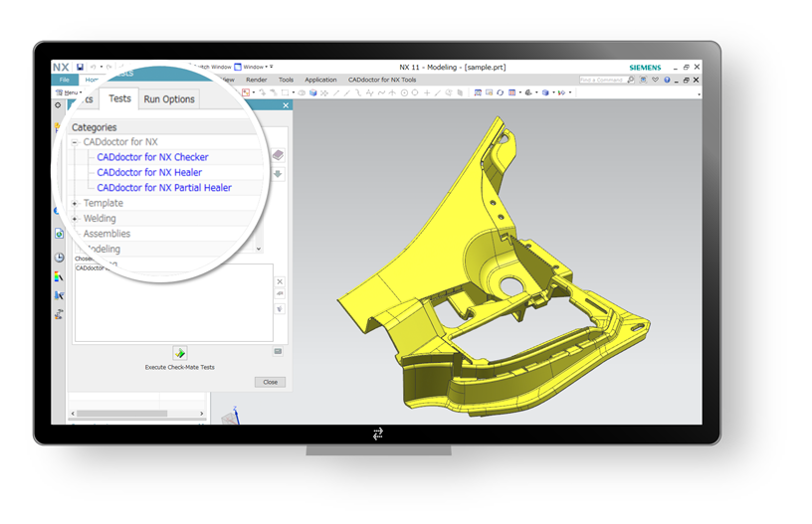The image size is (812, 524).
Task: Open the settings gear in resource bar
Action: (58, 105)
